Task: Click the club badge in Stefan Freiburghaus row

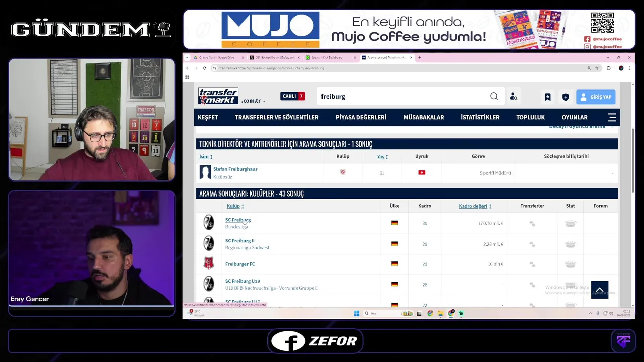Action: point(343,172)
